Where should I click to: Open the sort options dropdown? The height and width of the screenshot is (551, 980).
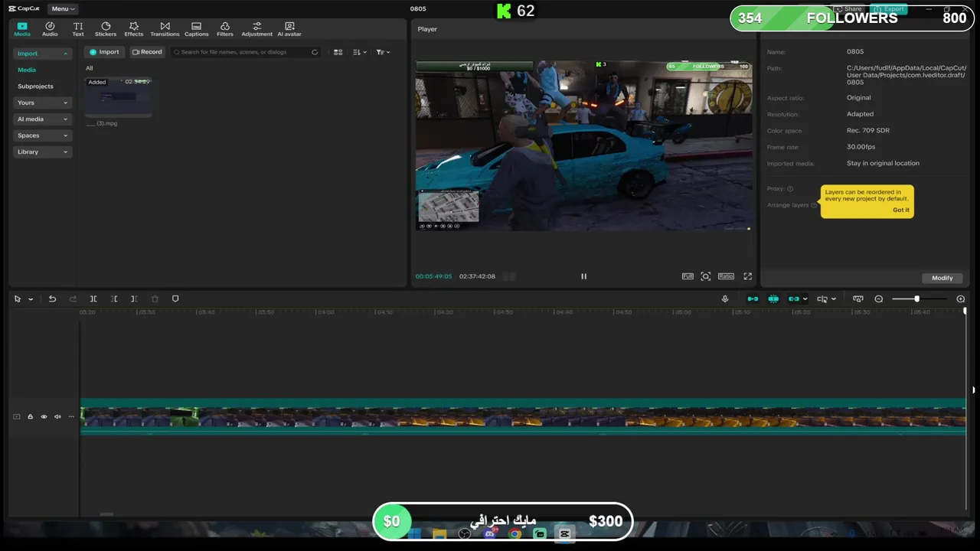point(360,52)
